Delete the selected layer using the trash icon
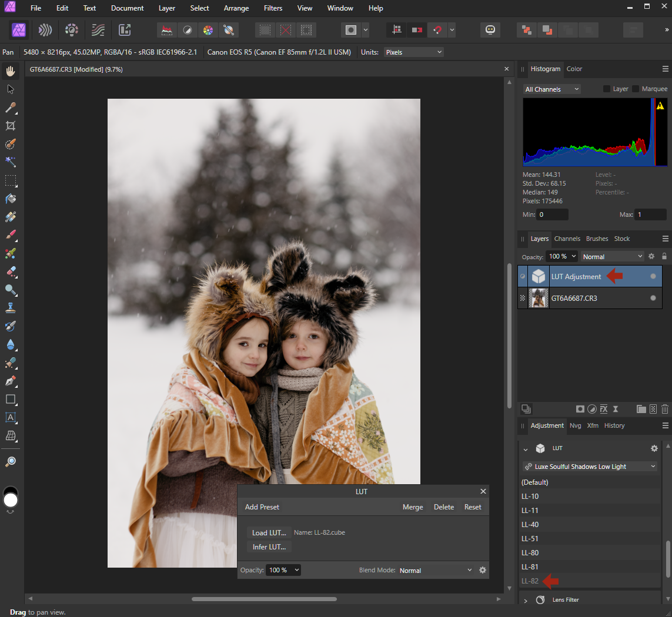This screenshot has height=617, width=672. point(665,409)
